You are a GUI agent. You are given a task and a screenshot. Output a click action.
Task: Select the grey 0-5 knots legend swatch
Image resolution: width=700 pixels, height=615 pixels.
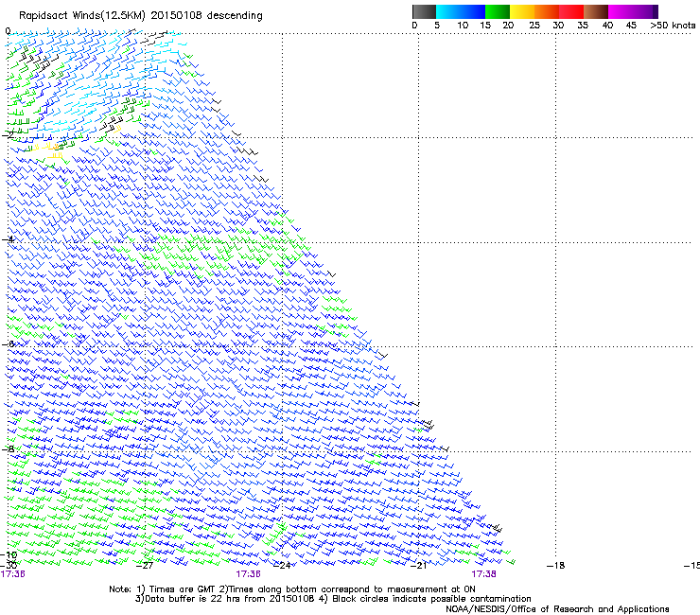(x=424, y=11)
